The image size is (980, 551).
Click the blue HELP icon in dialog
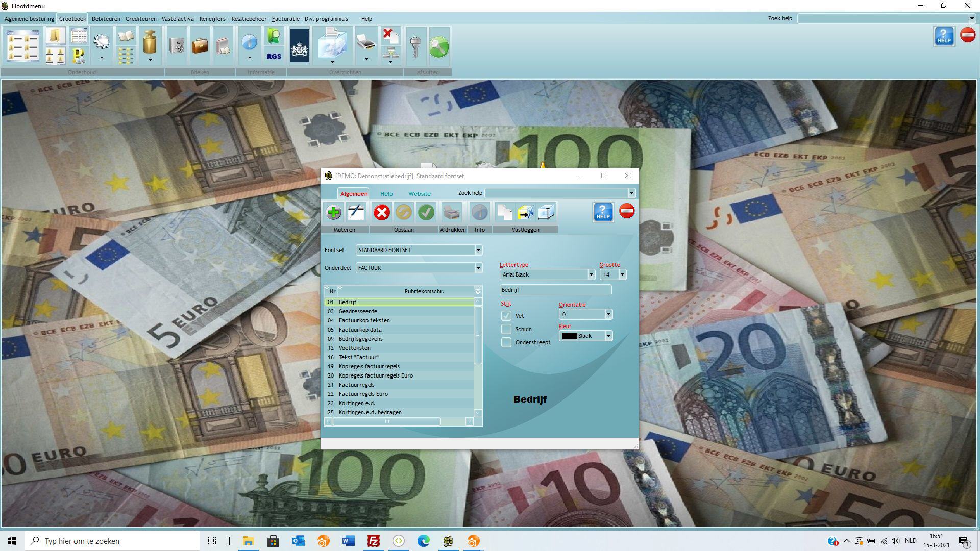(603, 212)
